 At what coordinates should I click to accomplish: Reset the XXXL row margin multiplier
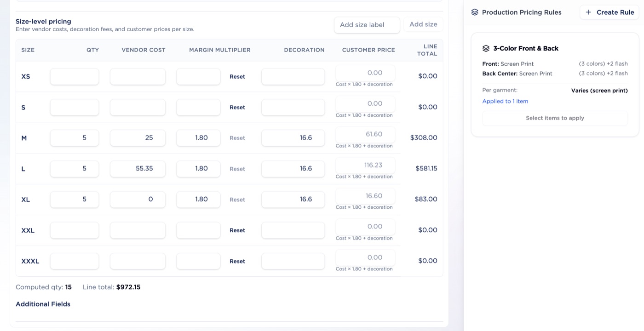(237, 261)
